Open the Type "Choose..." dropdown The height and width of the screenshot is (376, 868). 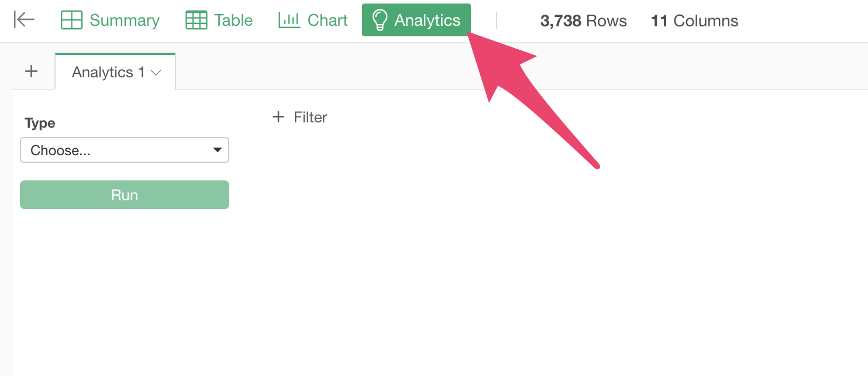125,150
